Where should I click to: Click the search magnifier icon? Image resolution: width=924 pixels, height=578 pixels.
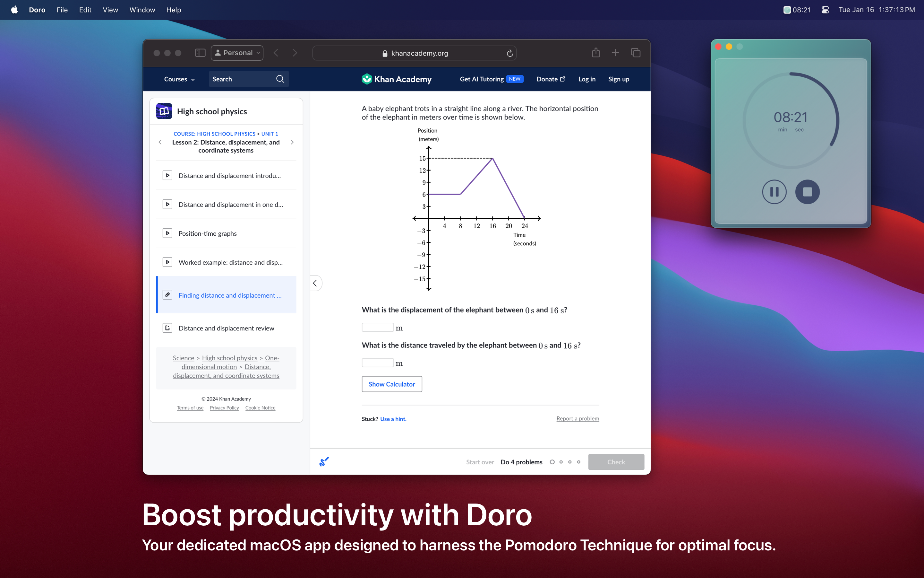coord(280,79)
